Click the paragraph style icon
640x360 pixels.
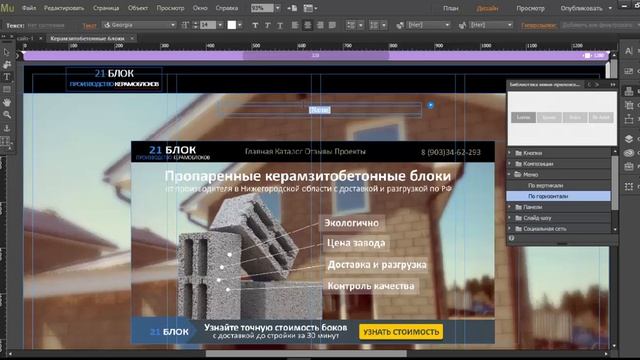(x=400, y=25)
